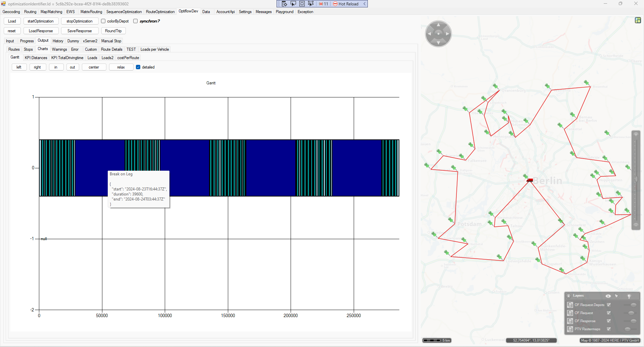Click the red depot truck marker on the map
Image resolution: width=644 pixels, height=347 pixels.
coord(530,180)
